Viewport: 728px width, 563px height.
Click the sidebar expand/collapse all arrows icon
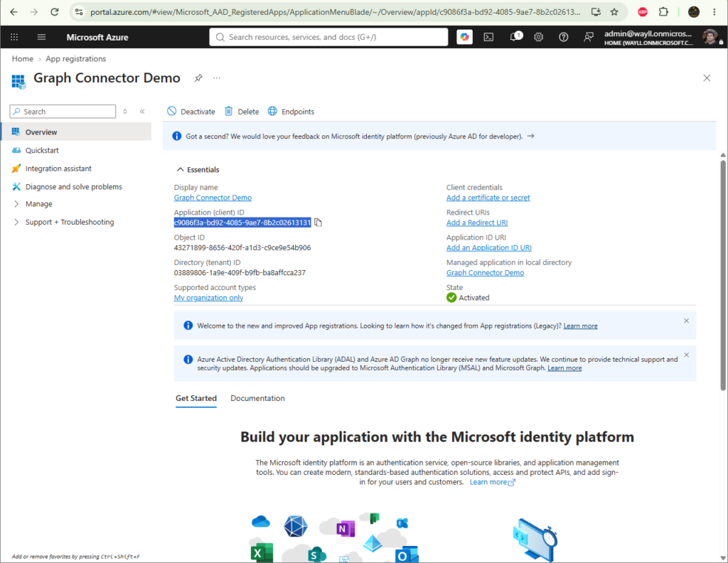click(x=125, y=112)
